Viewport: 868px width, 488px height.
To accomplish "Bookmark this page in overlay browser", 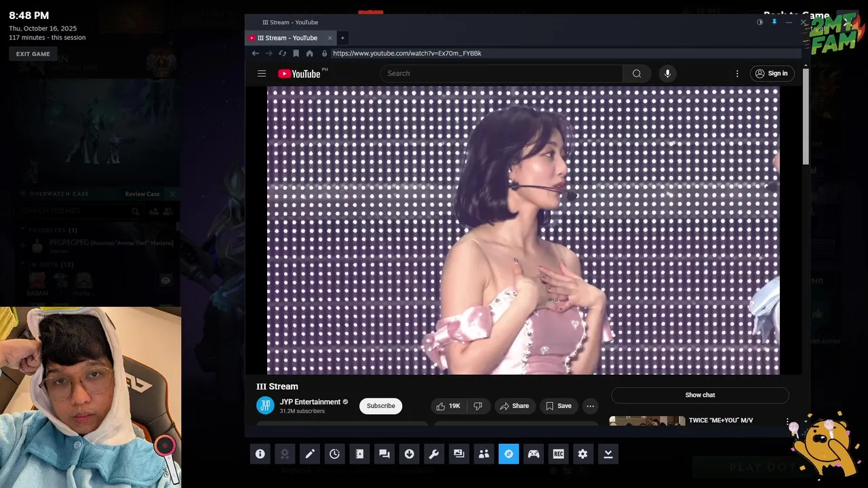I will click(296, 53).
